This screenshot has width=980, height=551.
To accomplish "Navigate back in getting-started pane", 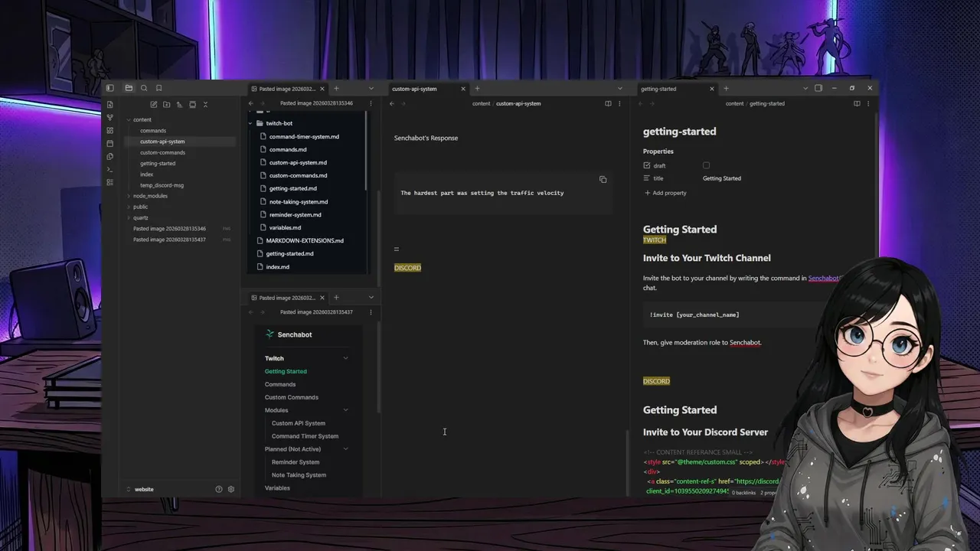I will pos(642,103).
